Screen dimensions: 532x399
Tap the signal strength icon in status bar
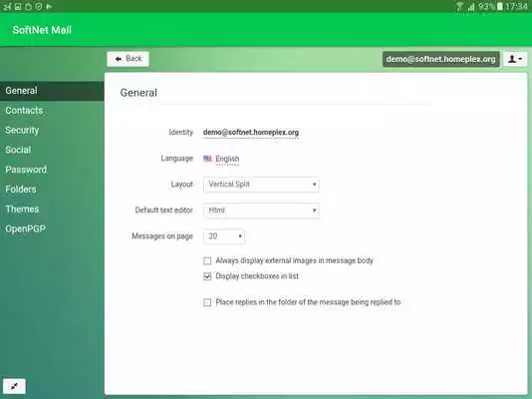[471, 6]
